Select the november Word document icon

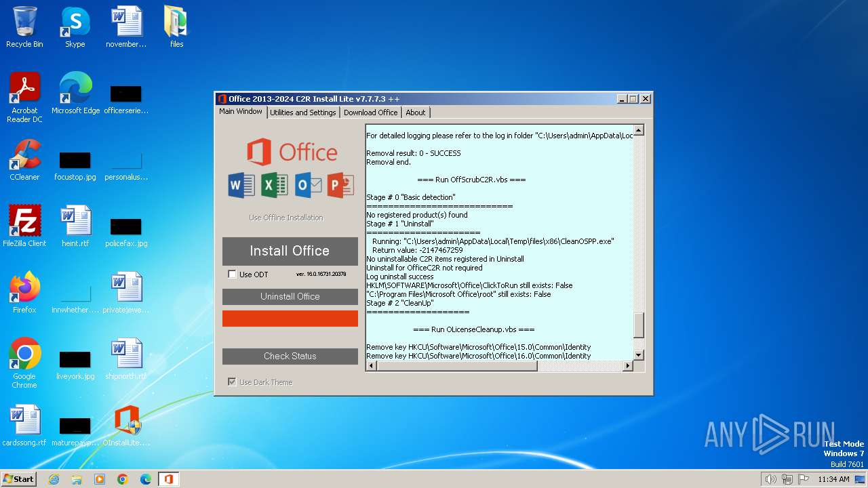[x=126, y=27]
